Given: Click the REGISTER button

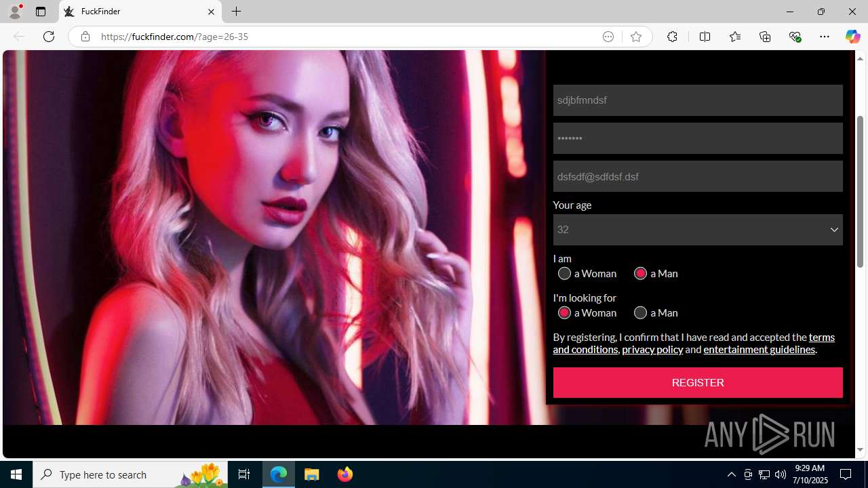Looking at the screenshot, I should point(698,382).
